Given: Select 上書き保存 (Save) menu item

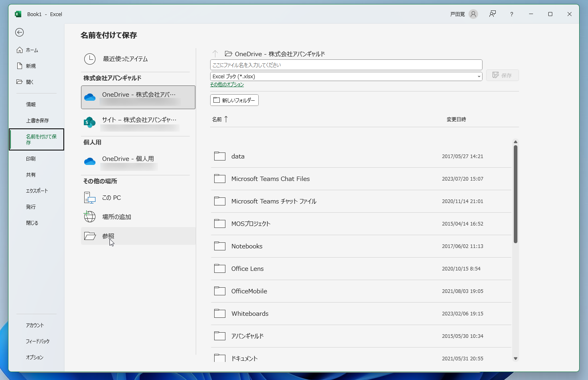Looking at the screenshot, I should [x=37, y=120].
